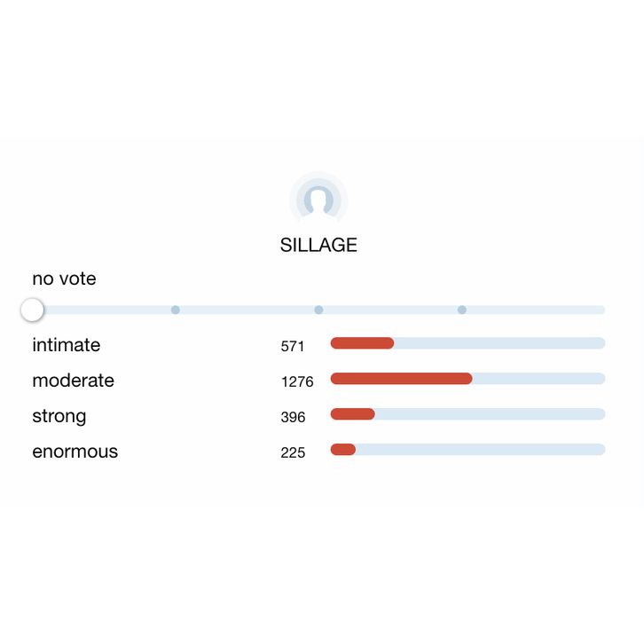The image size is (644, 644).
Task: Click the far right end of the slider track
Action: tap(601, 310)
